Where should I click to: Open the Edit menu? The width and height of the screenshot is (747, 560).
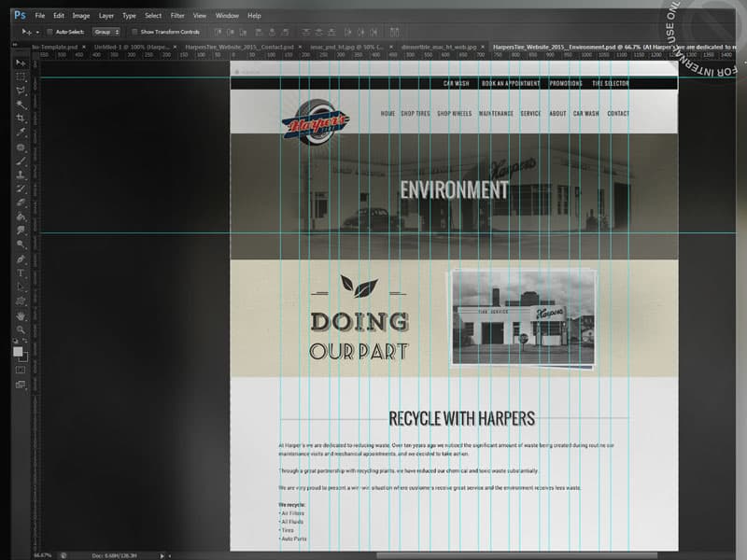[59, 15]
